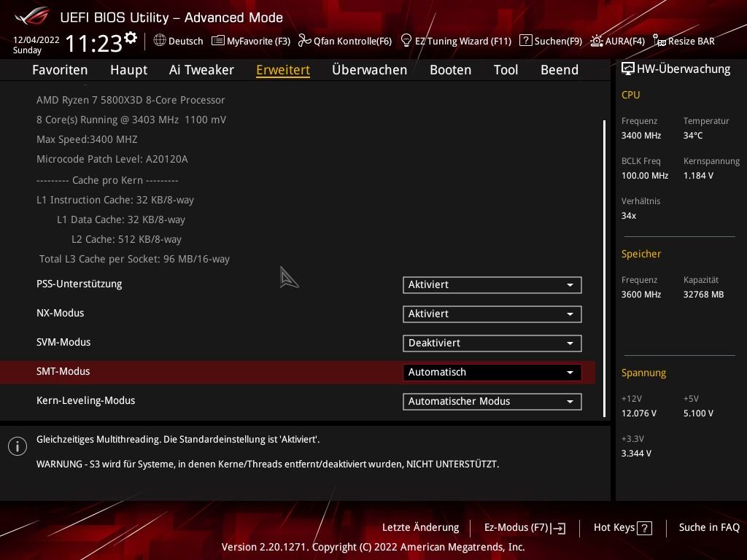The height and width of the screenshot is (560, 747).
Task: Click the Hot Keys question mark box
Action: [645, 528]
